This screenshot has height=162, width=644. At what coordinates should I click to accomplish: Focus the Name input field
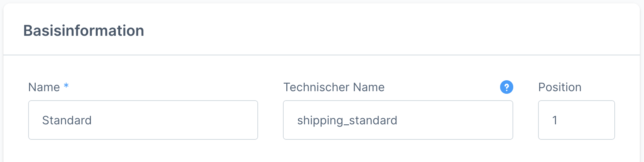(x=143, y=120)
